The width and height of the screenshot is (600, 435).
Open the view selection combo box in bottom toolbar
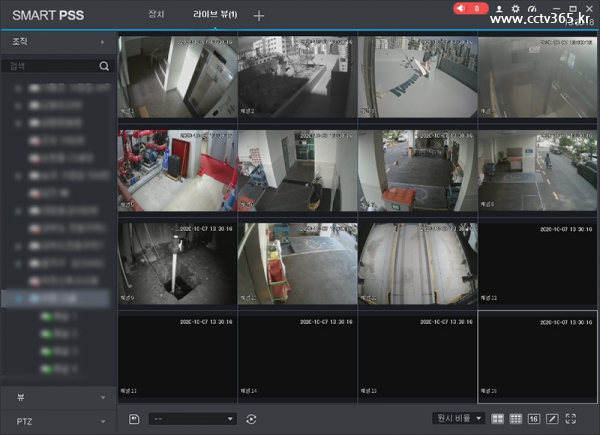(x=192, y=418)
